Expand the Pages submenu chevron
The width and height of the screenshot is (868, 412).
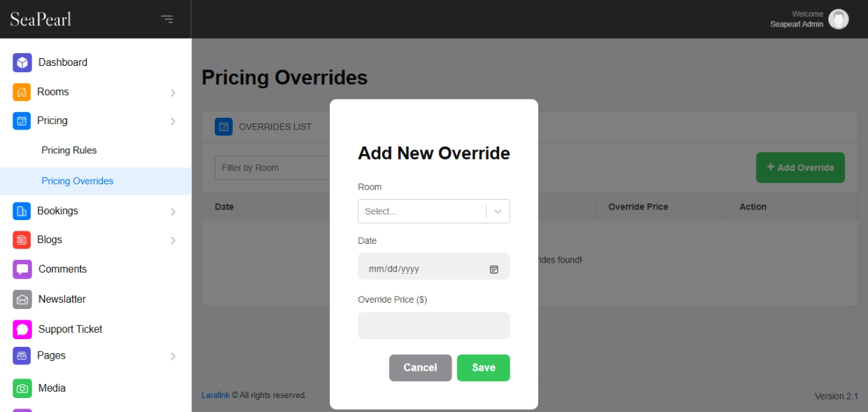pos(173,357)
